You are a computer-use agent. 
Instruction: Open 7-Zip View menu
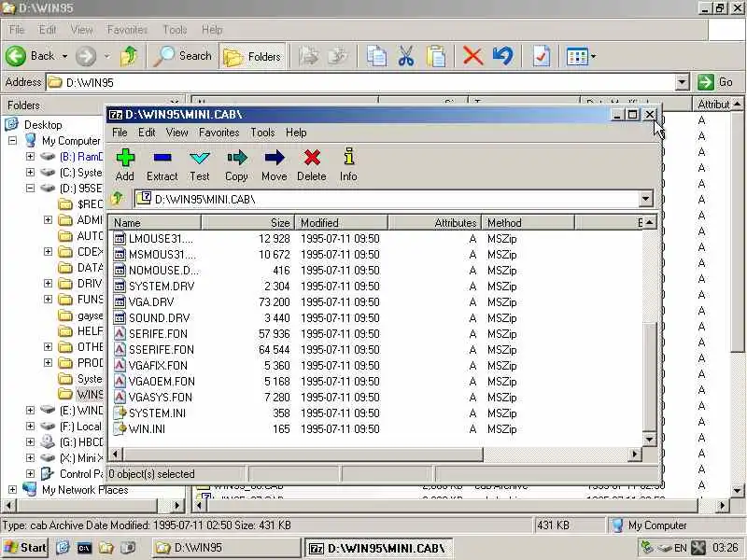click(176, 133)
